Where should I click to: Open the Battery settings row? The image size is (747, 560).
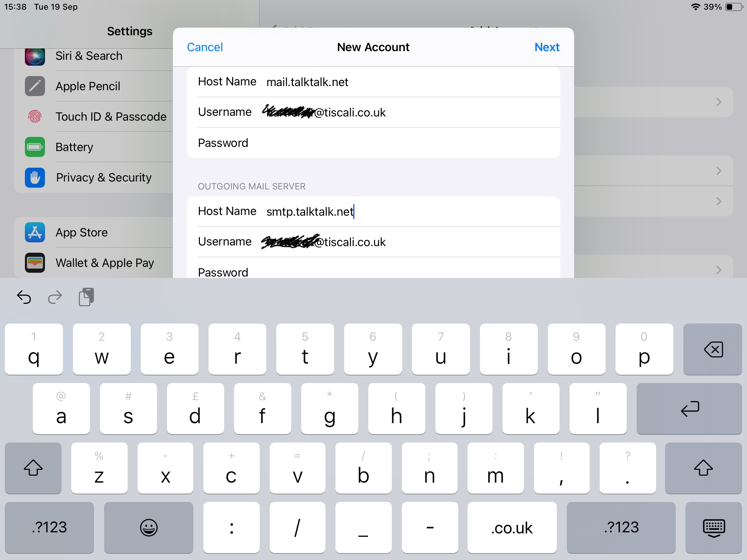tap(93, 147)
